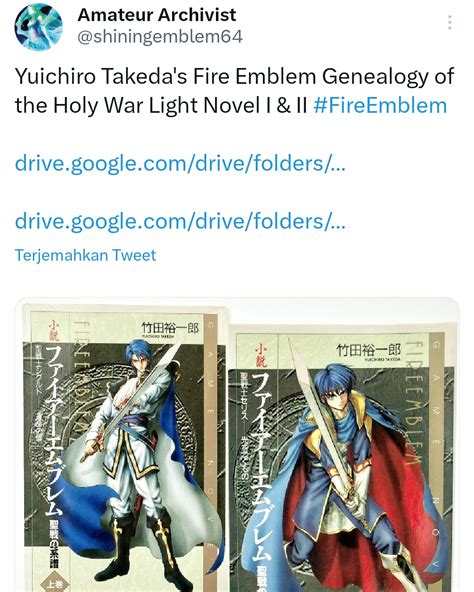
Task: Open the left book cover with white-clad swordsman
Action: (x=125, y=447)
